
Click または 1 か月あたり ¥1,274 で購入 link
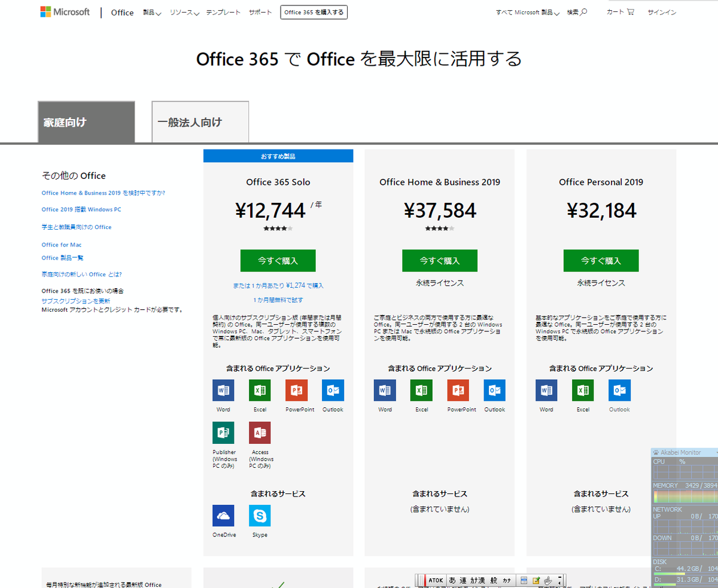(278, 286)
